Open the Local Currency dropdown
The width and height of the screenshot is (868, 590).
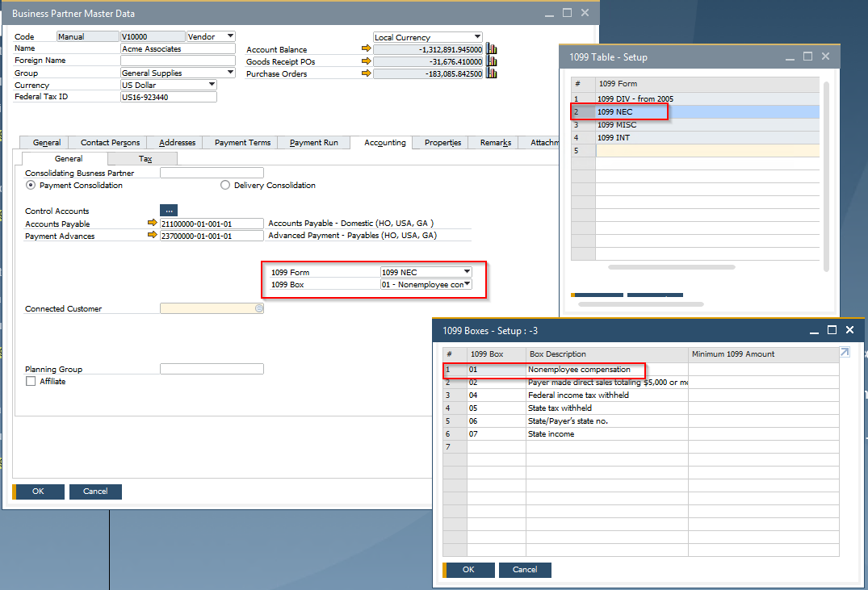[478, 36]
